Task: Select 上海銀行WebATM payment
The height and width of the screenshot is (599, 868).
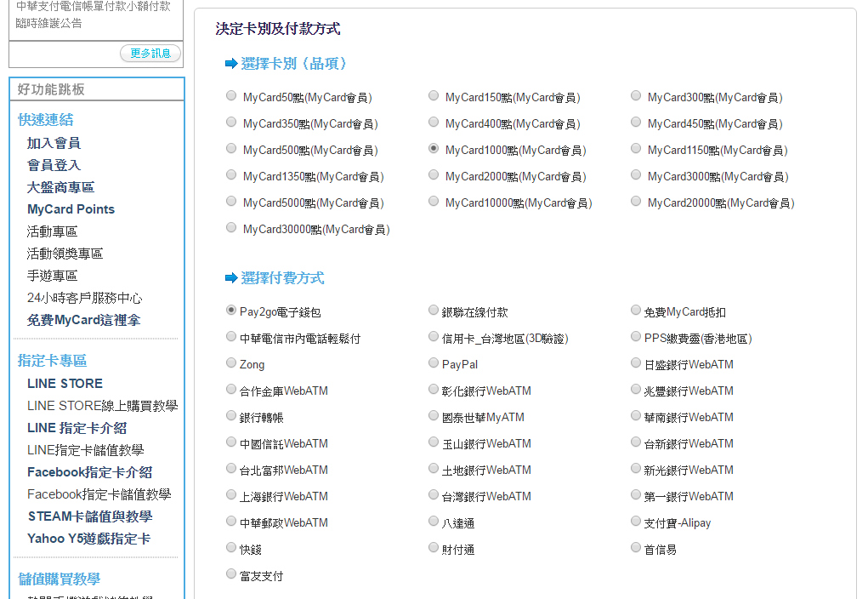Action: click(x=231, y=494)
